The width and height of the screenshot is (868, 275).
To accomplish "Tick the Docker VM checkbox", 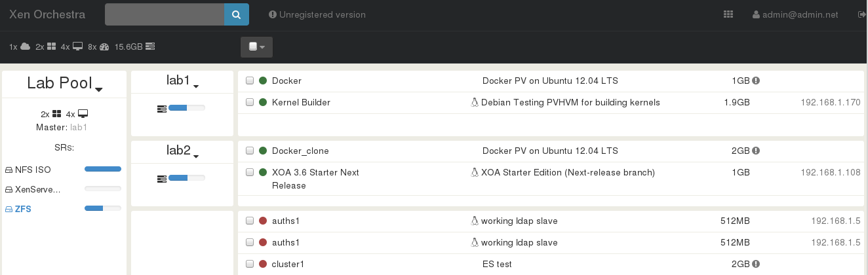I will click(x=250, y=81).
